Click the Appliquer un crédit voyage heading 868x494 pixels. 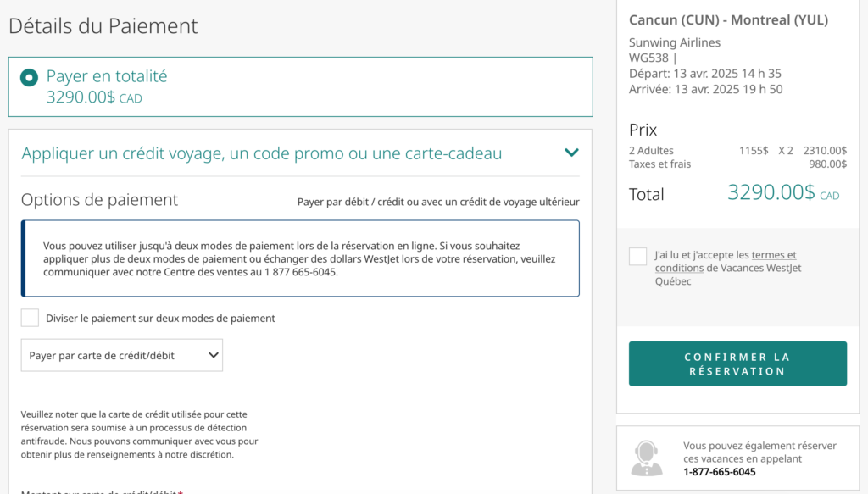tap(261, 153)
